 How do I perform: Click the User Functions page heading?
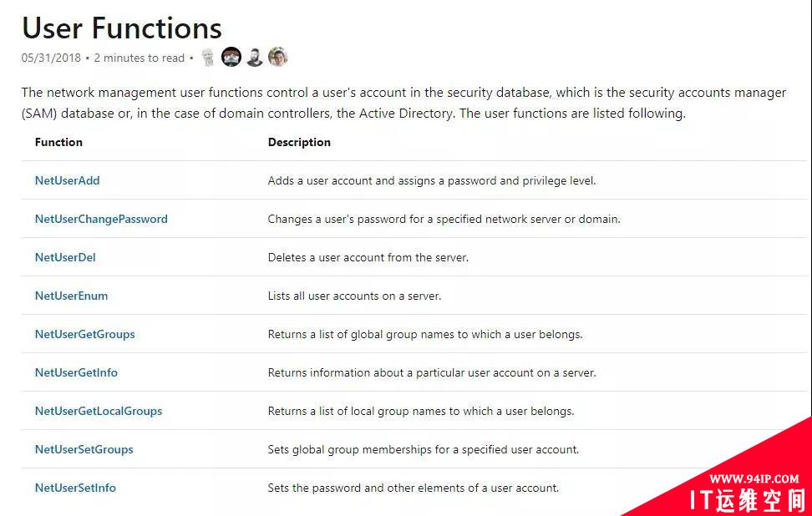pyautogui.click(x=122, y=28)
